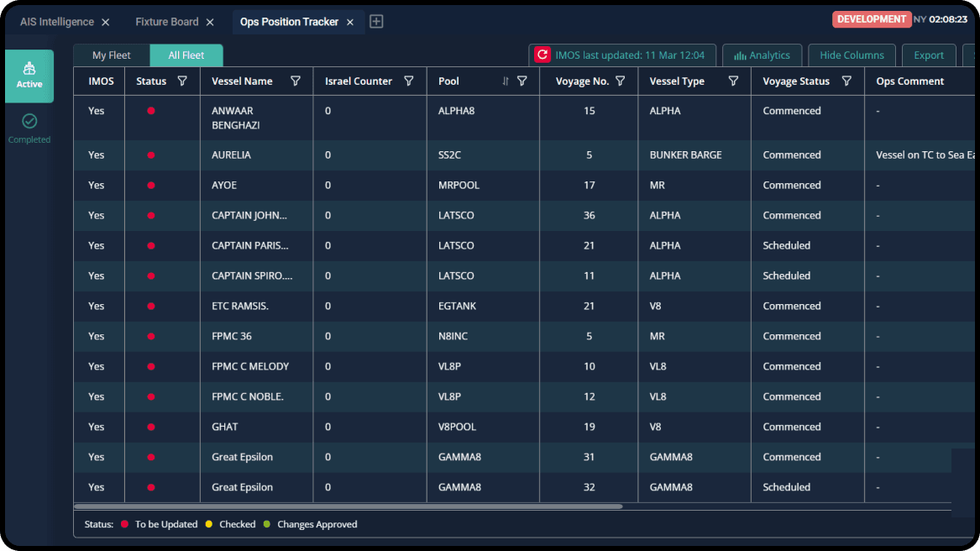
Task: Click the Export button
Action: tap(929, 55)
